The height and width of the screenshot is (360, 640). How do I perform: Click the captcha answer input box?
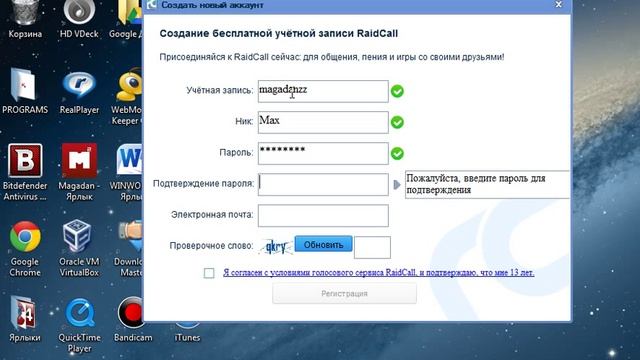tap(372, 247)
